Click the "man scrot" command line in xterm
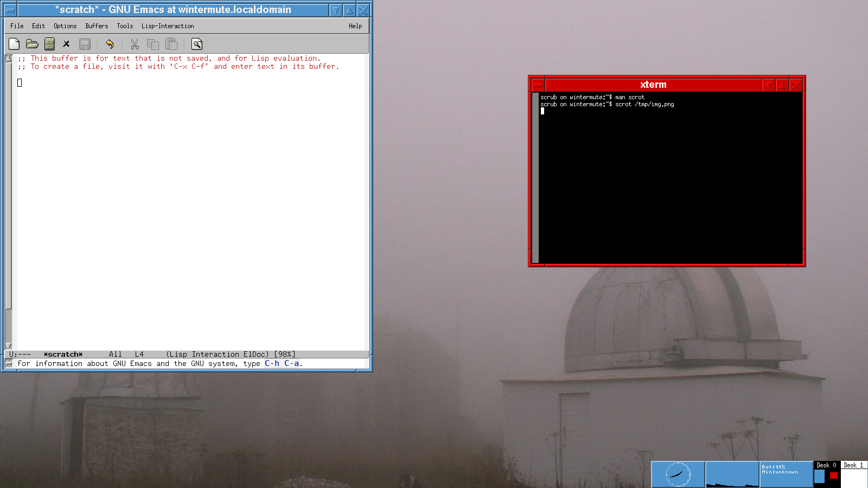868x488 pixels. 630,97
